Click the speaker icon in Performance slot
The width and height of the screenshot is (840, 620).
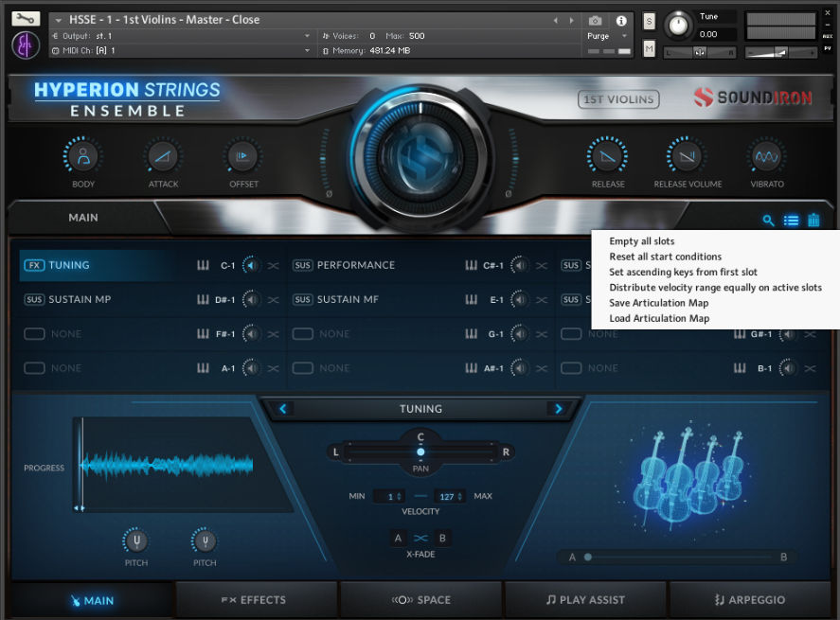[518, 265]
